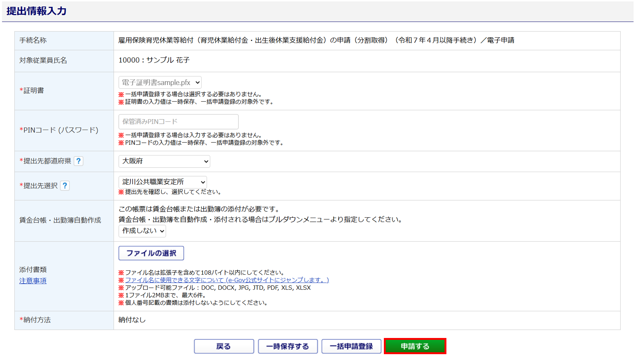Open the 大阪府 prefecture dropdown
The width and height of the screenshot is (635, 364).
pyautogui.click(x=164, y=161)
